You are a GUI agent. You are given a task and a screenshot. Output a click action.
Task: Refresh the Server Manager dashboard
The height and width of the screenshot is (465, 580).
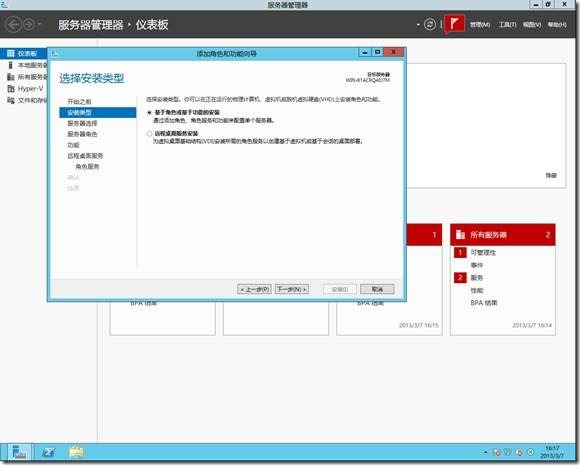pos(429,25)
